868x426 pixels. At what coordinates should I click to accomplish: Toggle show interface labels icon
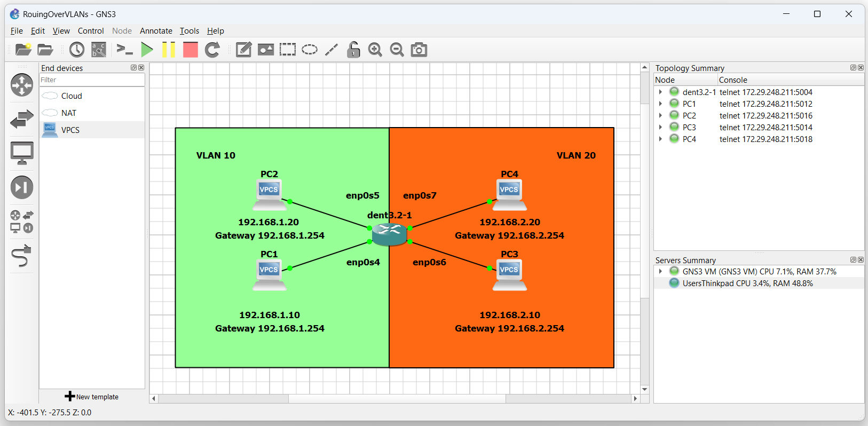pos(99,50)
